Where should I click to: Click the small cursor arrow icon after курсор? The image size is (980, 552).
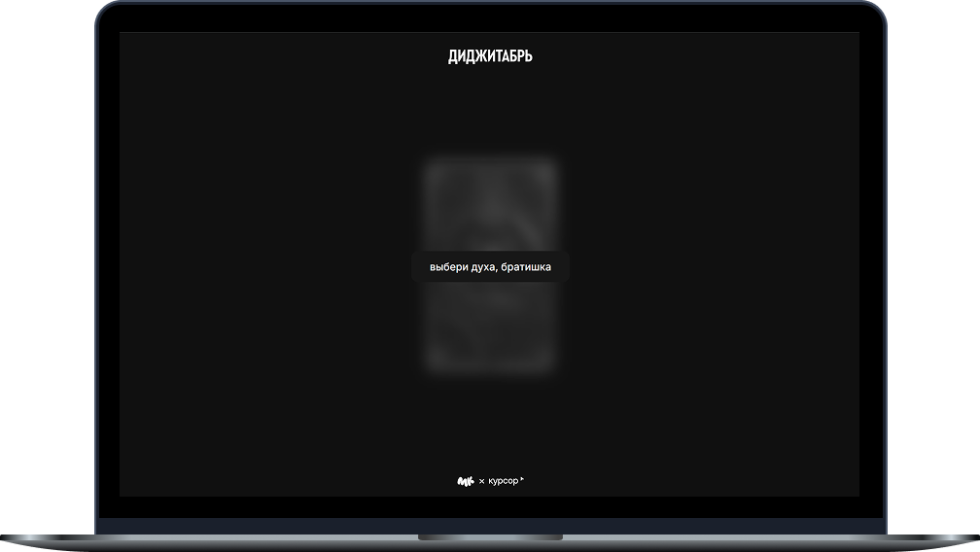522,479
